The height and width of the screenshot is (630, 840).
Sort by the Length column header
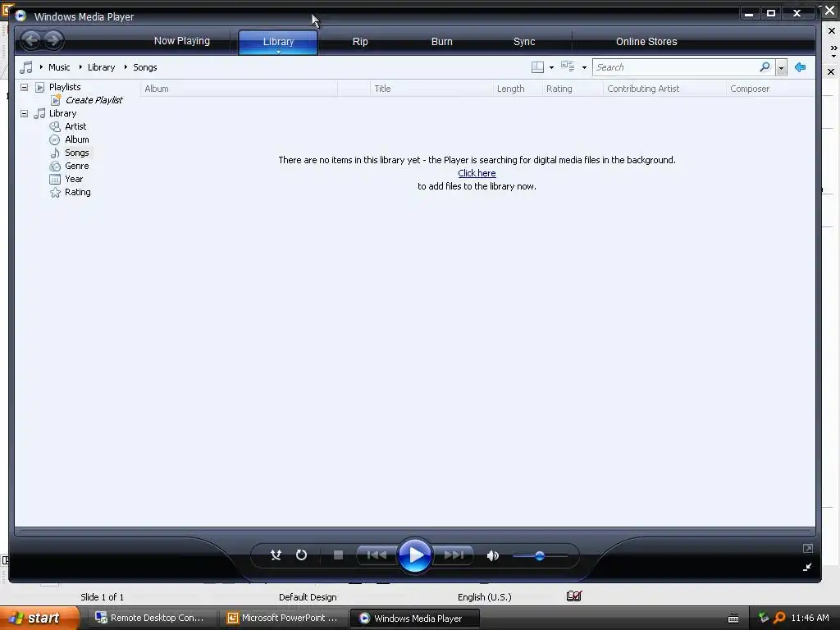pyautogui.click(x=518, y=89)
